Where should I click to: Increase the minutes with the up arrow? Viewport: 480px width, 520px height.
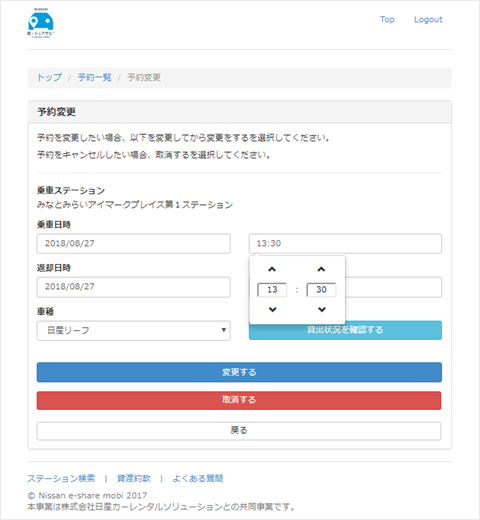coord(321,269)
